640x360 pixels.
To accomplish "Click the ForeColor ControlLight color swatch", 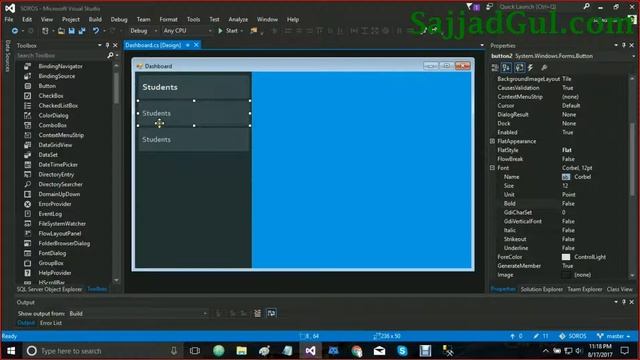I will pyautogui.click(x=566, y=257).
